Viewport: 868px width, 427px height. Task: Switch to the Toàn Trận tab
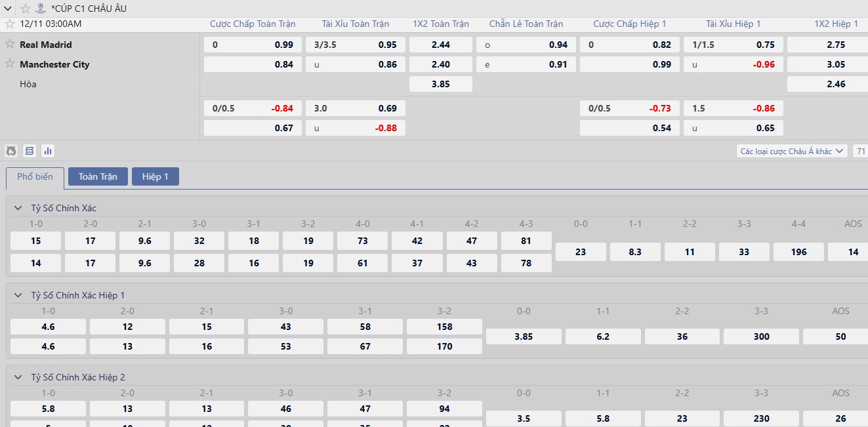click(98, 176)
